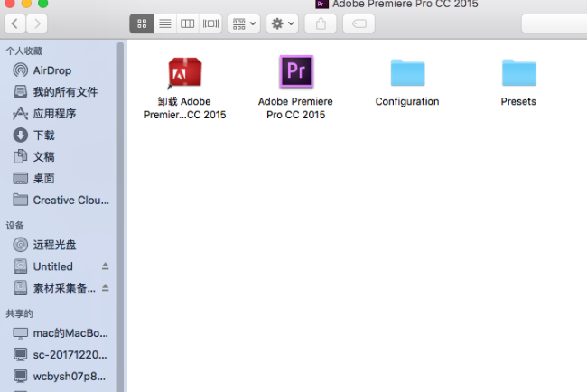
Task: Switch to column view
Action: [x=188, y=23]
